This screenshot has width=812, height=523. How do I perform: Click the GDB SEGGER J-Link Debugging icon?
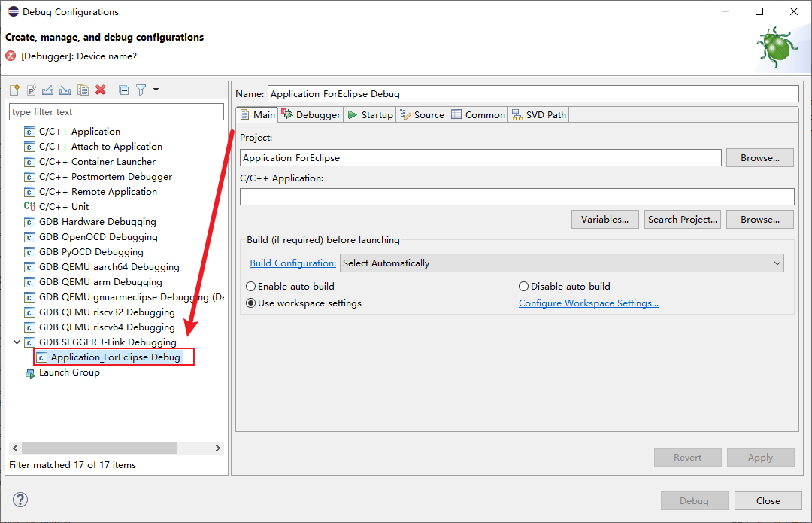29,342
